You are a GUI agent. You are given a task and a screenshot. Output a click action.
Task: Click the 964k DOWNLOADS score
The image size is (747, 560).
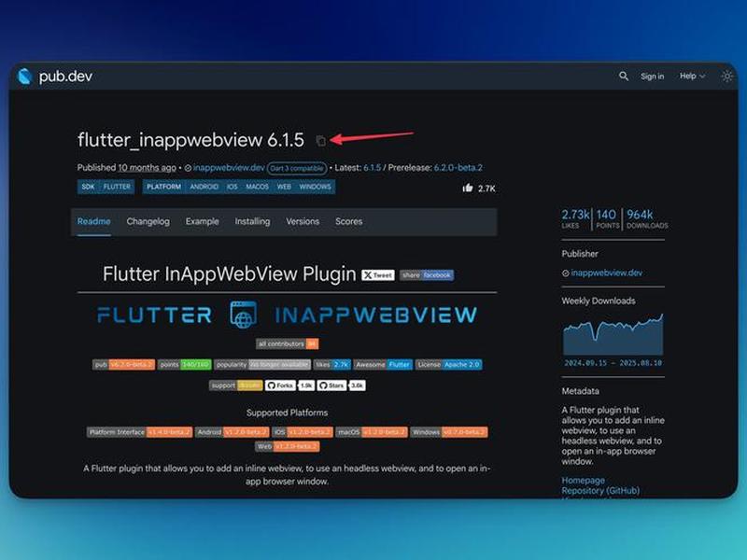point(647,219)
